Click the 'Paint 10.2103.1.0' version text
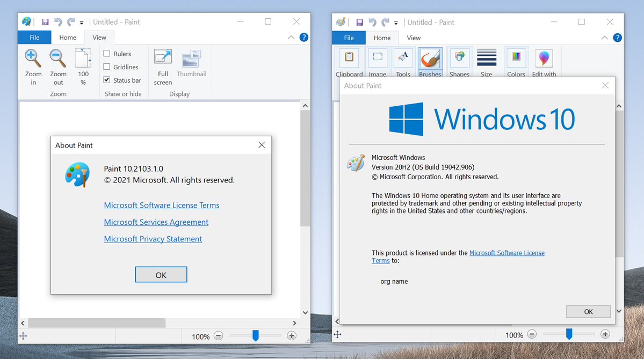The image size is (644, 359). [134, 168]
